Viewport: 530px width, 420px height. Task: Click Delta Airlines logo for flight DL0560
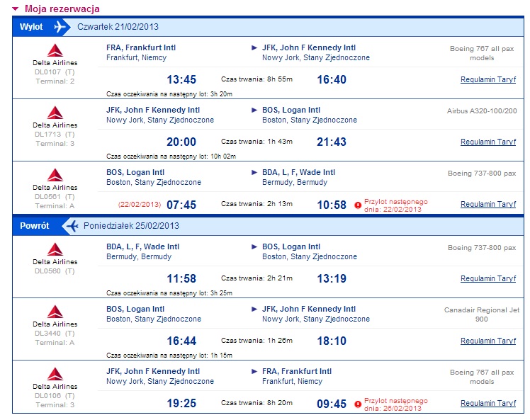pyautogui.click(x=55, y=249)
